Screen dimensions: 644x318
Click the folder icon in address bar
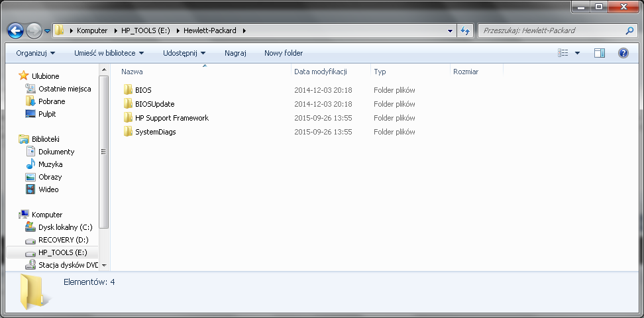pyautogui.click(x=60, y=30)
